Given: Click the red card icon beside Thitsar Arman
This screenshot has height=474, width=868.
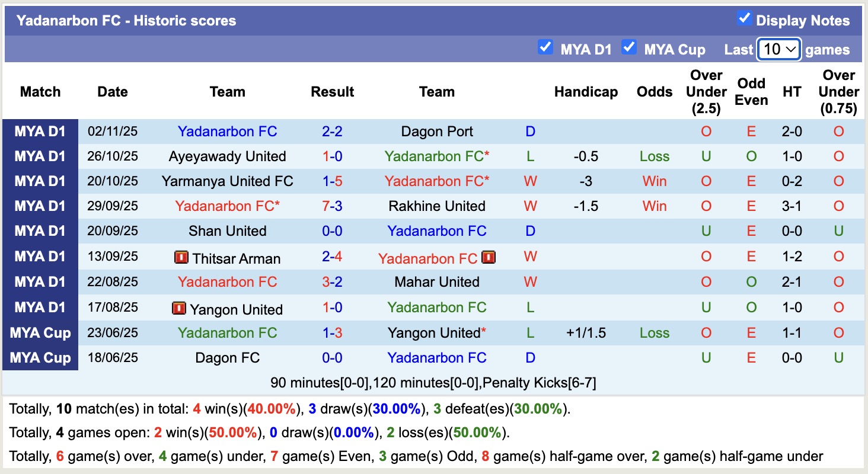Looking at the screenshot, I should 180,258.
